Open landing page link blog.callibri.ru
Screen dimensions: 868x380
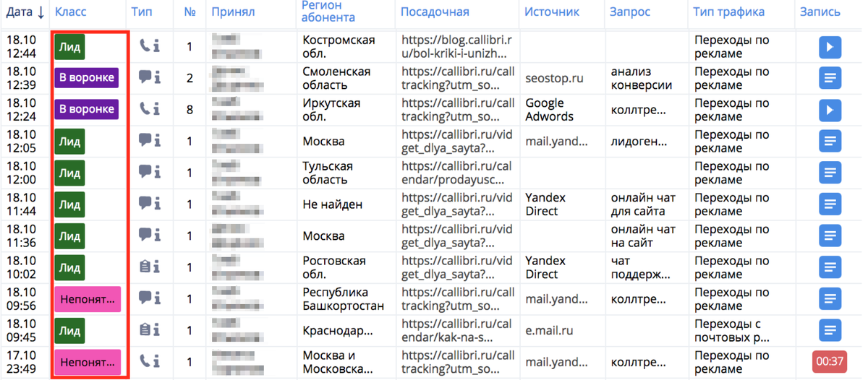click(458, 47)
